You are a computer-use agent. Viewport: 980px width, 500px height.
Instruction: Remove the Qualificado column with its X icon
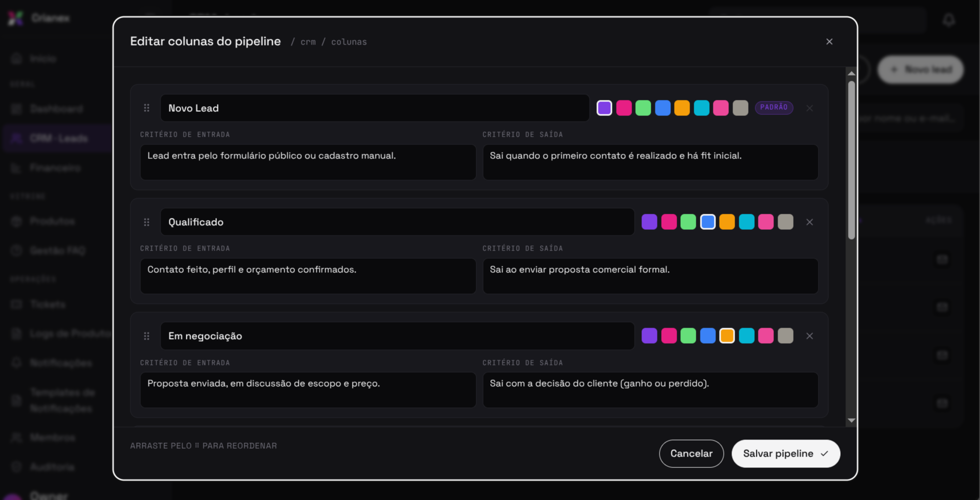click(x=809, y=222)
